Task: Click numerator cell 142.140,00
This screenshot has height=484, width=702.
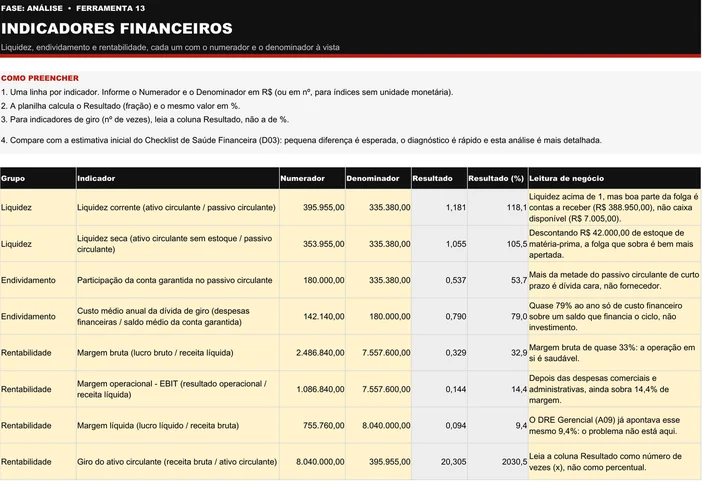Action: pos(312,317)
